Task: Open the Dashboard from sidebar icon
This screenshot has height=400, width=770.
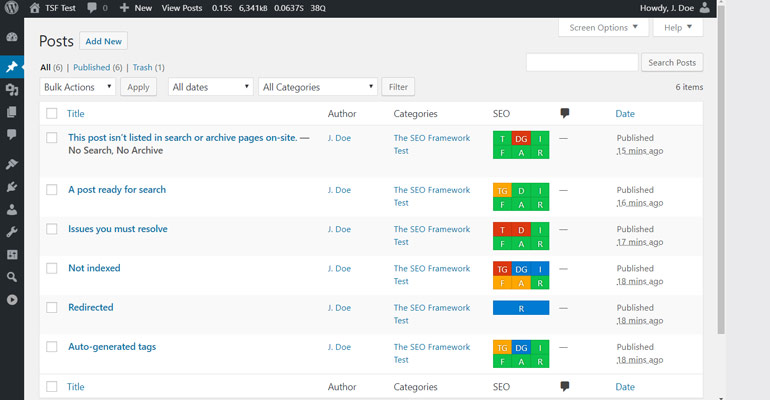Action: pyautogui.click(x=12, y=37)
